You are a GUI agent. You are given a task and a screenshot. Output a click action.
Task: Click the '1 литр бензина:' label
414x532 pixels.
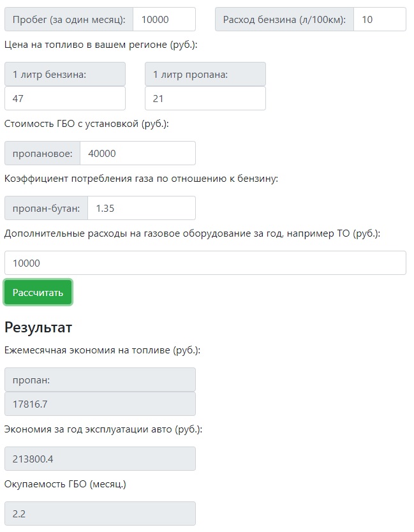pyautogui.click(x=65, y=74)
